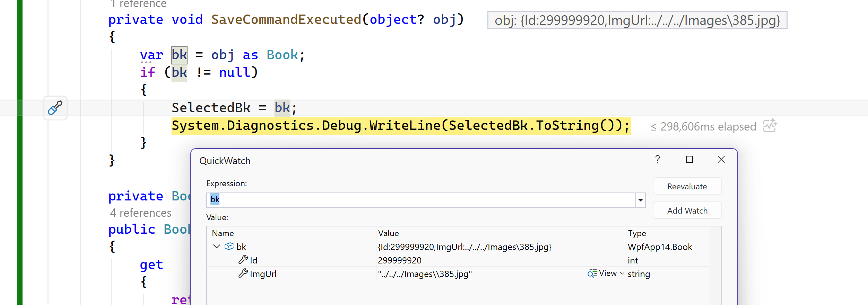Maximize the QuickWatch dialog
The image size is (868, 305).
[689, 159]
